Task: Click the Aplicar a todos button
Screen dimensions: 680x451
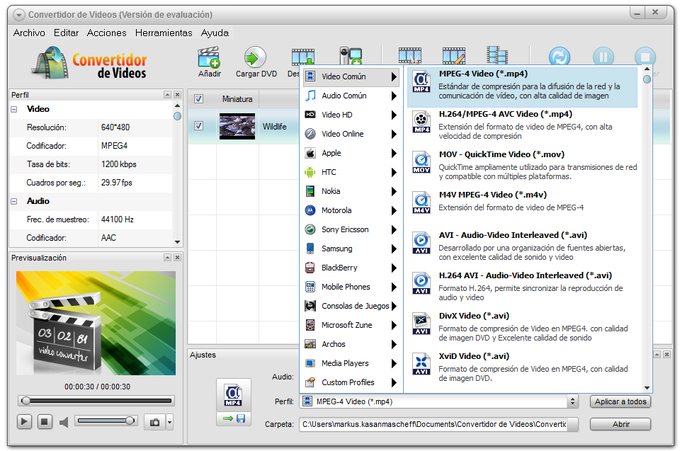Action: 620,402
